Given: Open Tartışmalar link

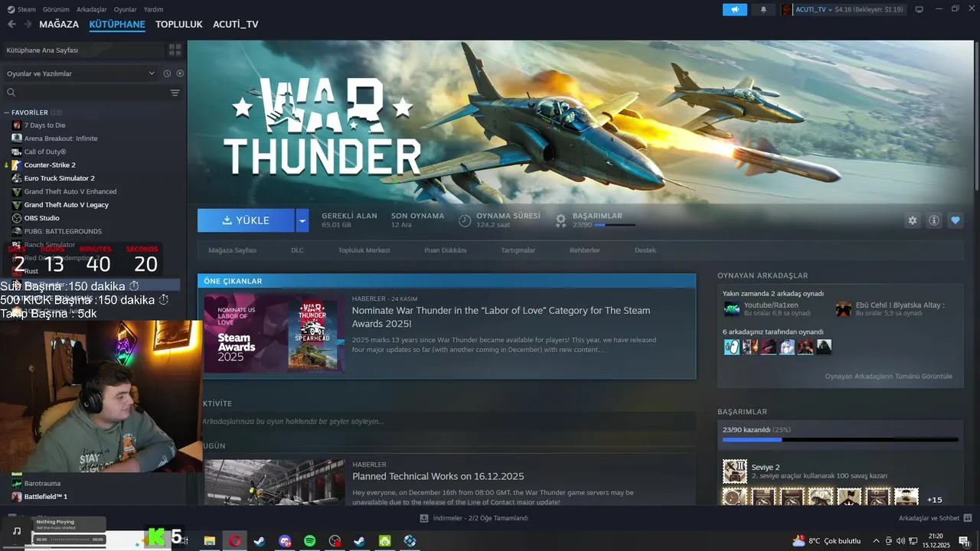Looking at the screenshot, I should point(518,250).
